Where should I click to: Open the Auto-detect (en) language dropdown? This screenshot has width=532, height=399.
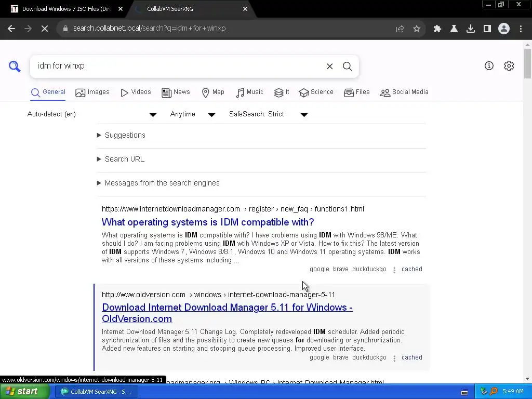click(x=91, y=114)
